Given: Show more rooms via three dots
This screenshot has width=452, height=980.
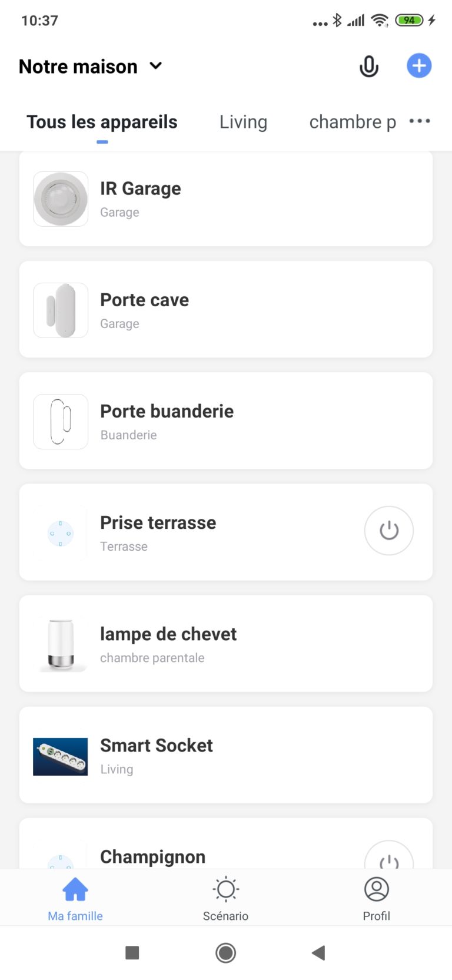Looking at the screenshot, I should pos(420,121).
